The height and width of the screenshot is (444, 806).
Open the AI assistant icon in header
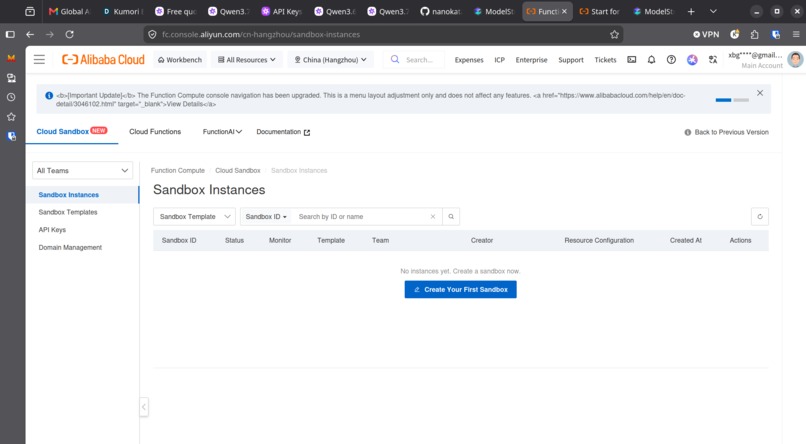pos(692,60)
